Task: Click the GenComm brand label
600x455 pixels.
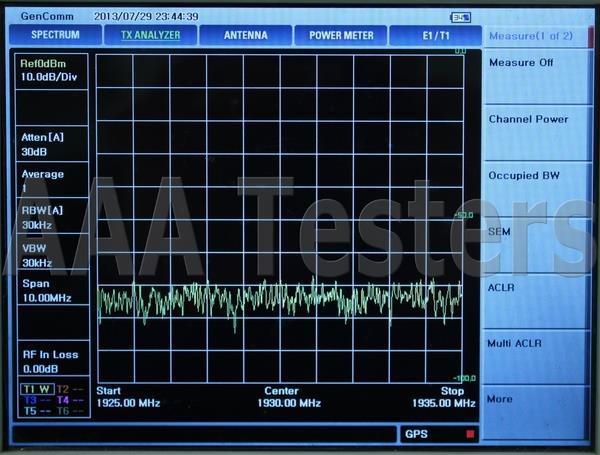Action: [47, 16]
